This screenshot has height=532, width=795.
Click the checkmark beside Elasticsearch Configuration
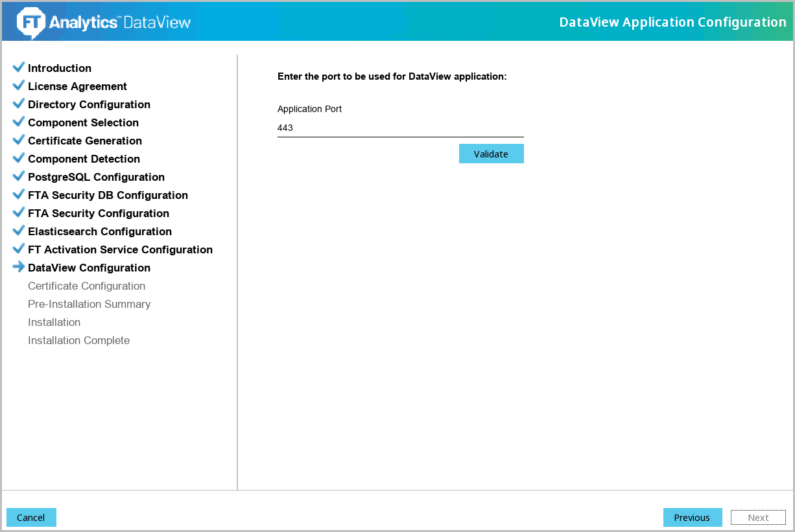19,231
